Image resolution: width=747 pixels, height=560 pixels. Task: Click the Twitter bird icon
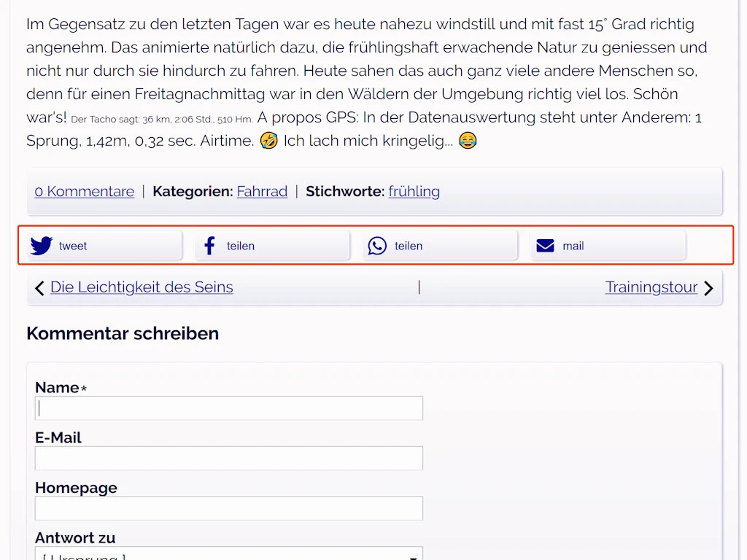pos(42,246)
